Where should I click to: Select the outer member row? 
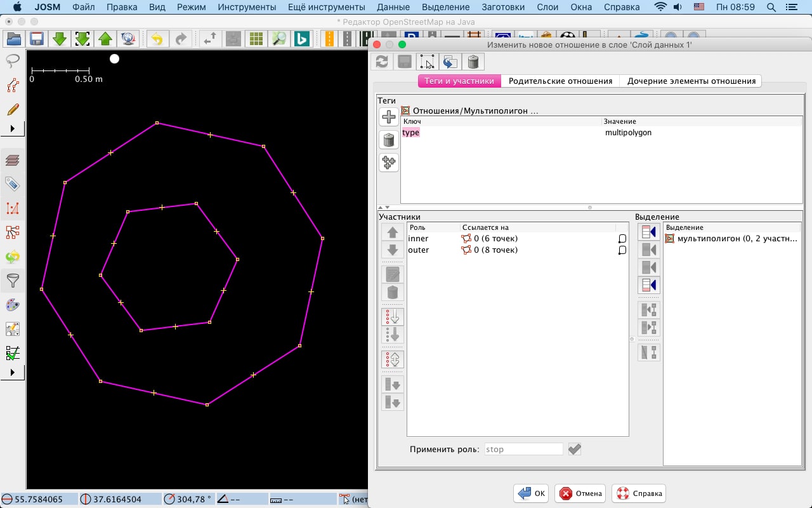point(517,250)
